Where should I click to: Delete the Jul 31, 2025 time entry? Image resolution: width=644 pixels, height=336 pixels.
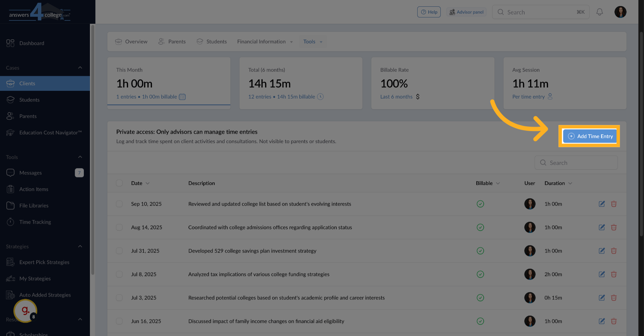click(x=614, y=251)
